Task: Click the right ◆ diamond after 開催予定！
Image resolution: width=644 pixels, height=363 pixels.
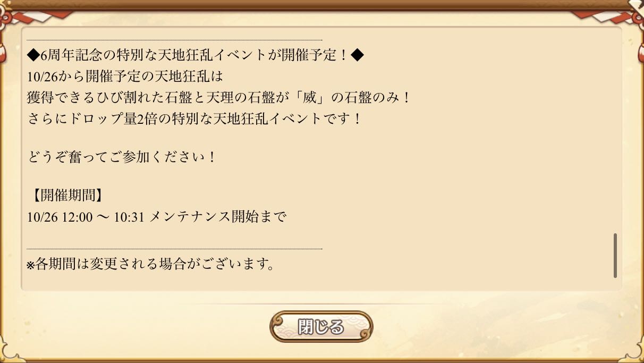Action: click(x=358, y=55)
